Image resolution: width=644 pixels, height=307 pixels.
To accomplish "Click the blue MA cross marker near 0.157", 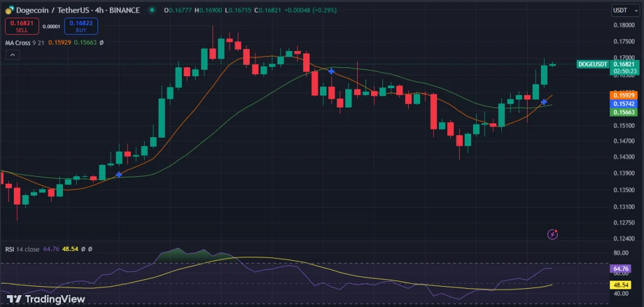I will click(x=544, y=102).
